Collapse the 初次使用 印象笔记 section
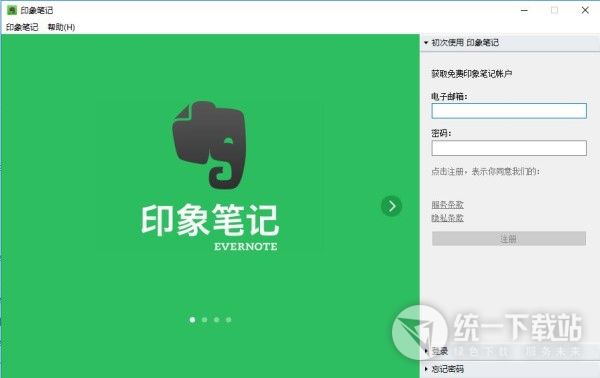This screenshot has height=378, width=600. 461,42
